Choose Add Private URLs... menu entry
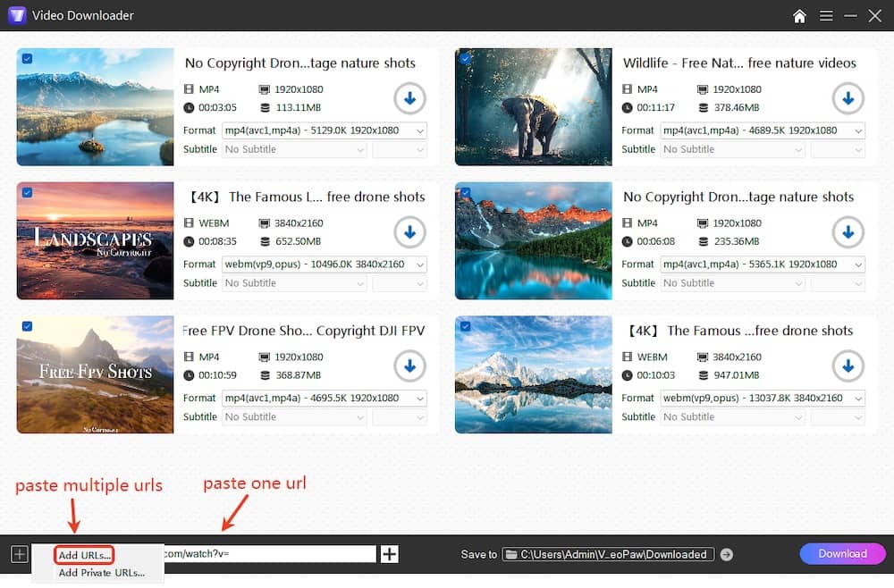Image resolution: width=894 pixels, height=588 pixels. pos(102,573)
